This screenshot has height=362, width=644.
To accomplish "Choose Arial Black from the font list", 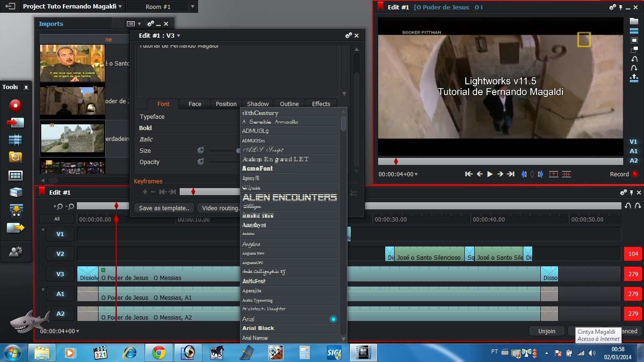I will point(289,329).
